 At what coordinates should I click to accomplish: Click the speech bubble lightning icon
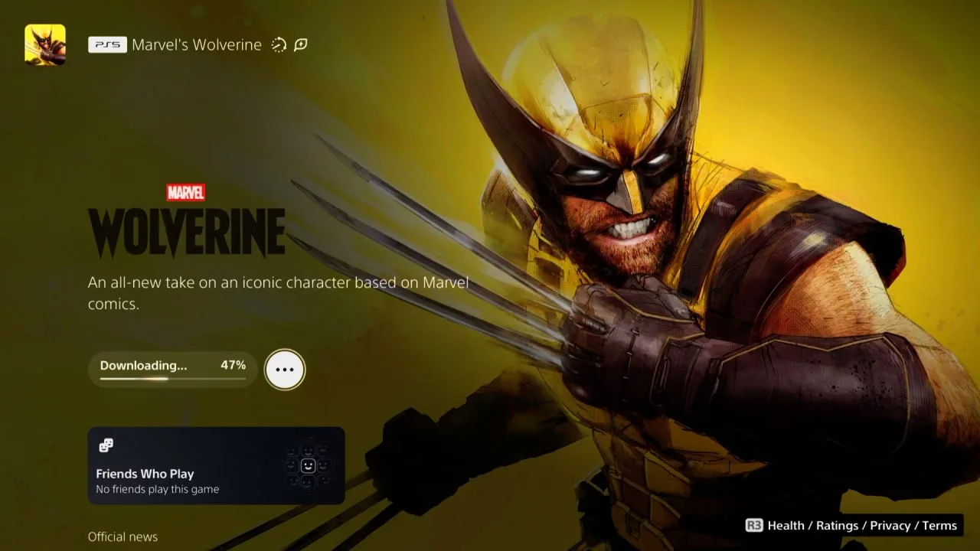301,44
